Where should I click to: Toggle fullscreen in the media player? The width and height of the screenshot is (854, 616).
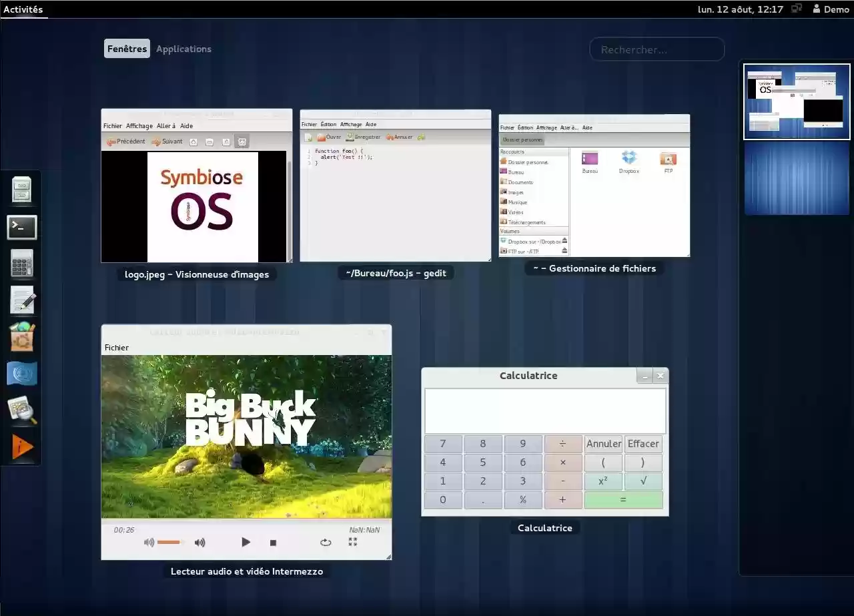352,542
